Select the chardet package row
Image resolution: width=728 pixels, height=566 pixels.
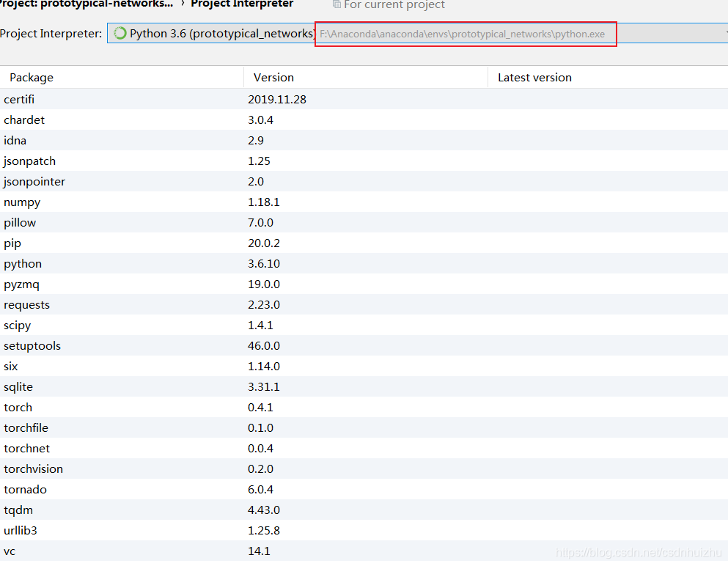(x=364, y=120)
